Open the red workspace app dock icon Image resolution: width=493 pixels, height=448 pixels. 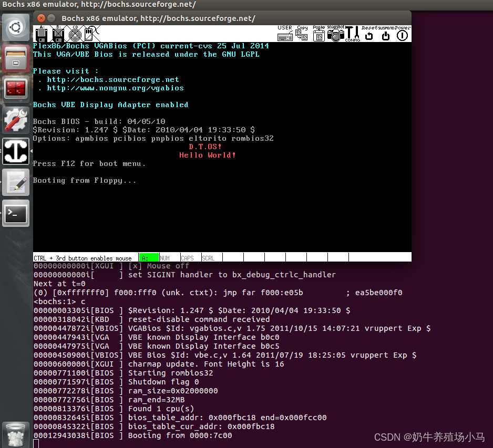(16, 89)
